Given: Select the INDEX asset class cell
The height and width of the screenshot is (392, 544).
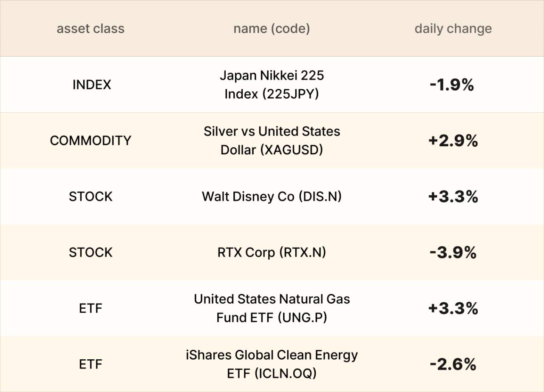Looking at the screenshot, I should (91, 85).
